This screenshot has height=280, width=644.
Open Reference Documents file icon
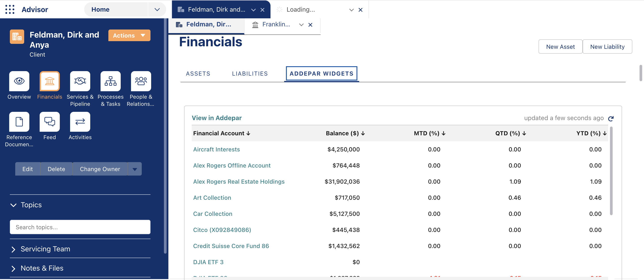pos(19,122)
